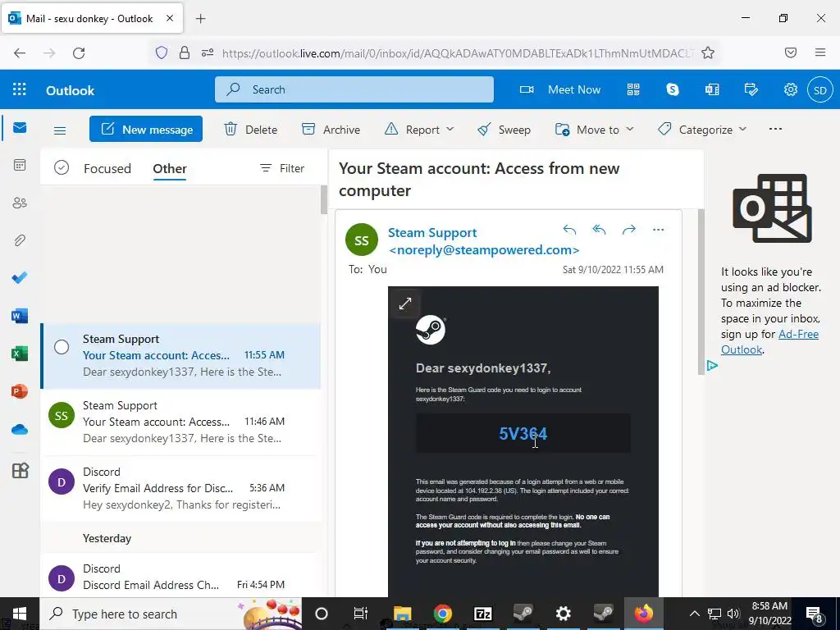Expand the Report dropdown arrow
Image resolution: width=840 pixels, height=630 pixels.
tap(450, 129)
